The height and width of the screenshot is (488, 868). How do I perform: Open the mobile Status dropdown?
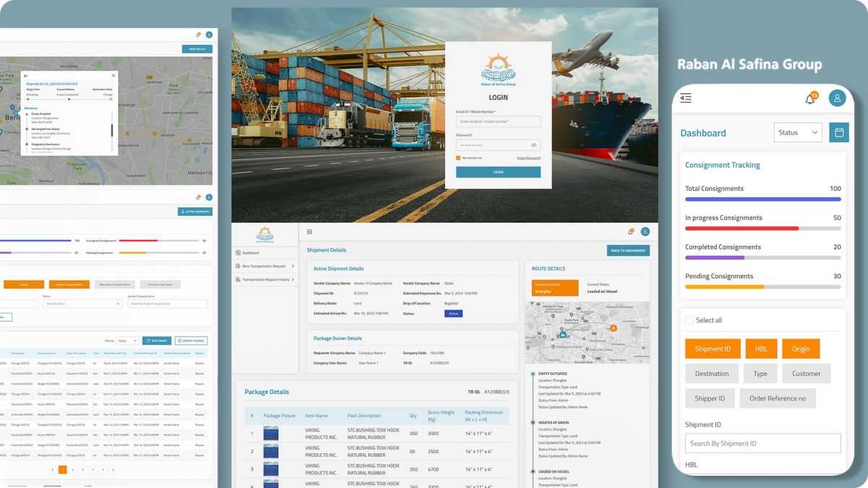[798, 133]
